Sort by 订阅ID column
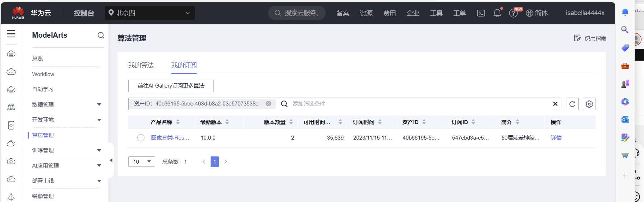The width and height of the screenshot is (644, 202). [473, 122]
